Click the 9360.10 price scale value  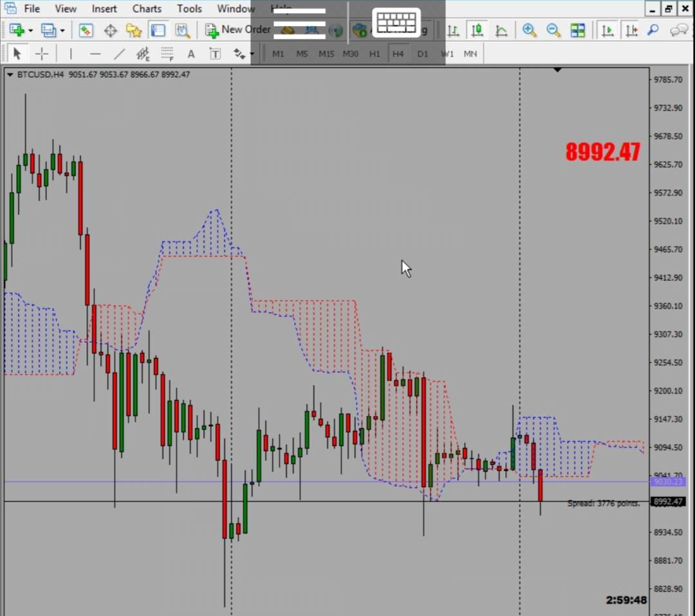pos(668,306)
